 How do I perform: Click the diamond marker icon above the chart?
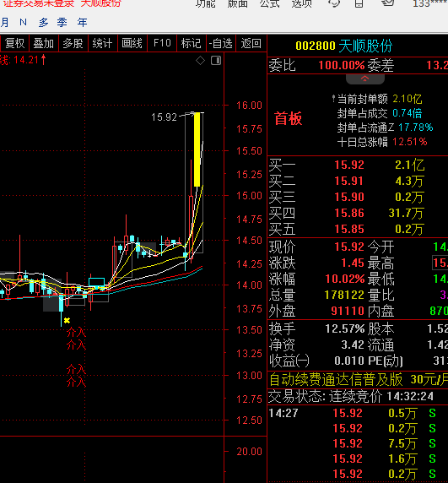pos(200,61)
